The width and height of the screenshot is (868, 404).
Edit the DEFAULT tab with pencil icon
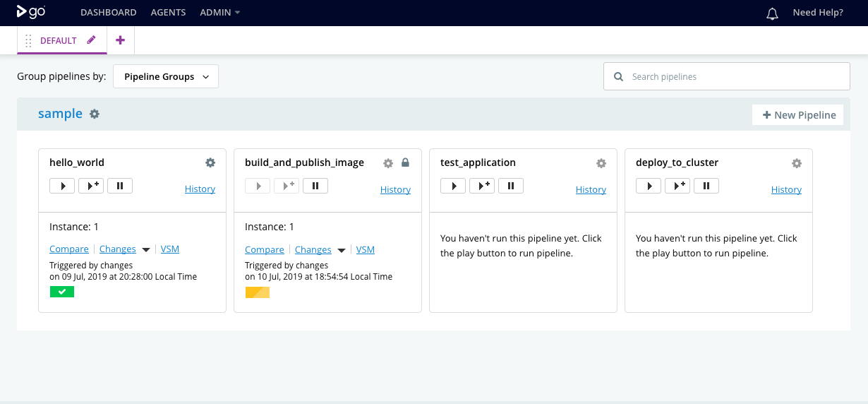[91, 40]
